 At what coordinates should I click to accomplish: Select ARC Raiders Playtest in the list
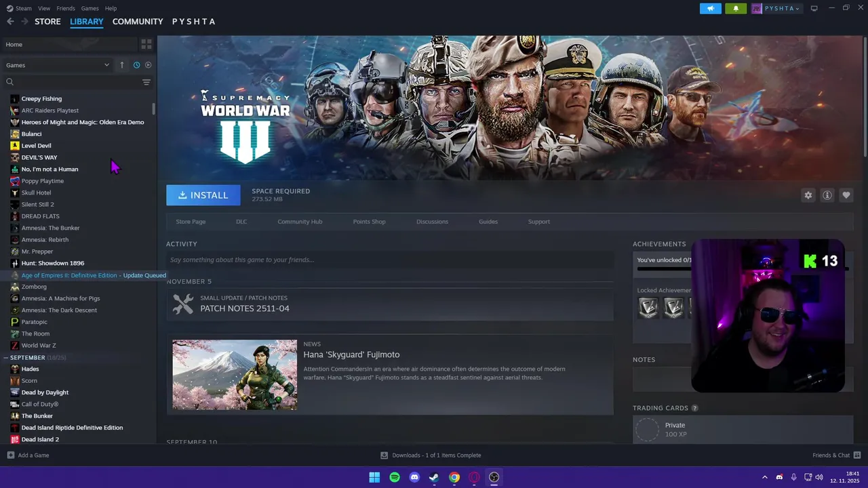[50, 110]
